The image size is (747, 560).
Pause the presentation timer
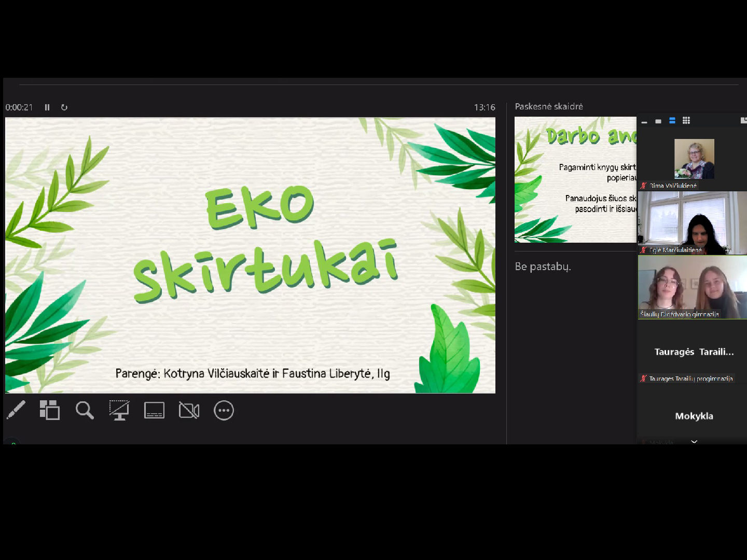[x=47, y=107]
